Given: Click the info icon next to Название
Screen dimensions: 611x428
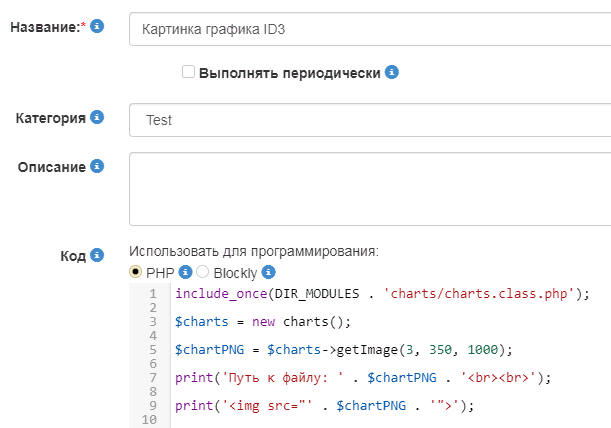Looking at the screenshot, I should pos(97,26).
